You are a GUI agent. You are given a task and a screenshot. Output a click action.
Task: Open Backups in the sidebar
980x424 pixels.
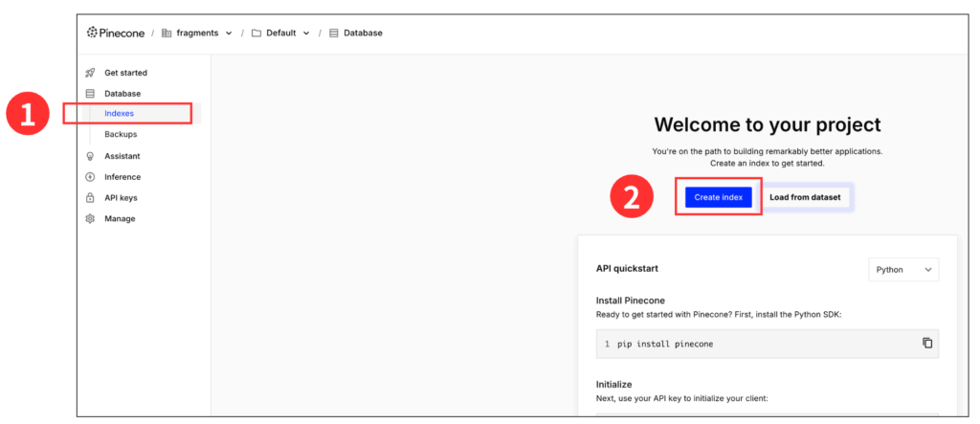[121, 135]
